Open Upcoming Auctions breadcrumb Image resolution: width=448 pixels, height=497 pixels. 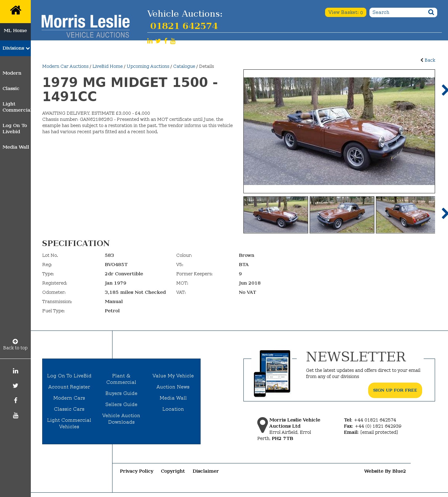click(148, 66)
